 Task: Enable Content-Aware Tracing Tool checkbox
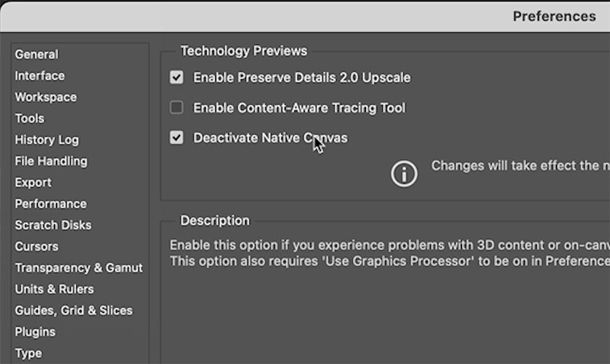pyautogui.click(x=176, y=107)
